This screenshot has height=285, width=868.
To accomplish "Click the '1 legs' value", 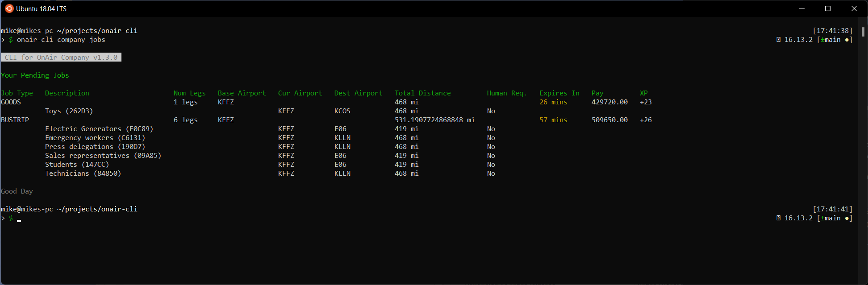I will pyautogui.click(x=186, y=102).
